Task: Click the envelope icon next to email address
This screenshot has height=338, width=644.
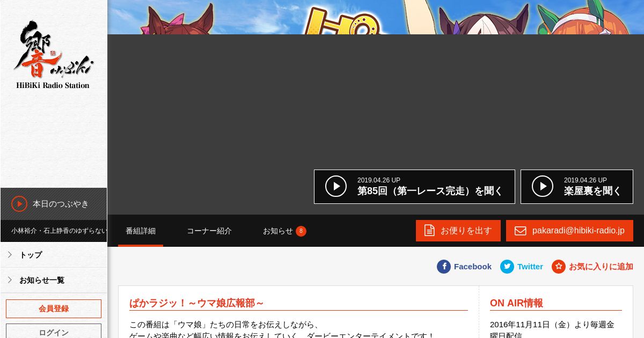Action: click(x=521, y=231)
